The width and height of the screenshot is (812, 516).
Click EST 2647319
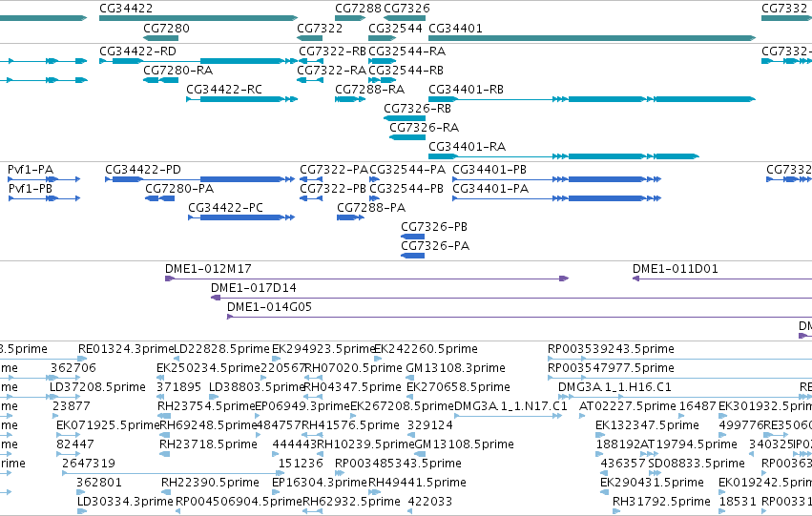click(89, 464)
